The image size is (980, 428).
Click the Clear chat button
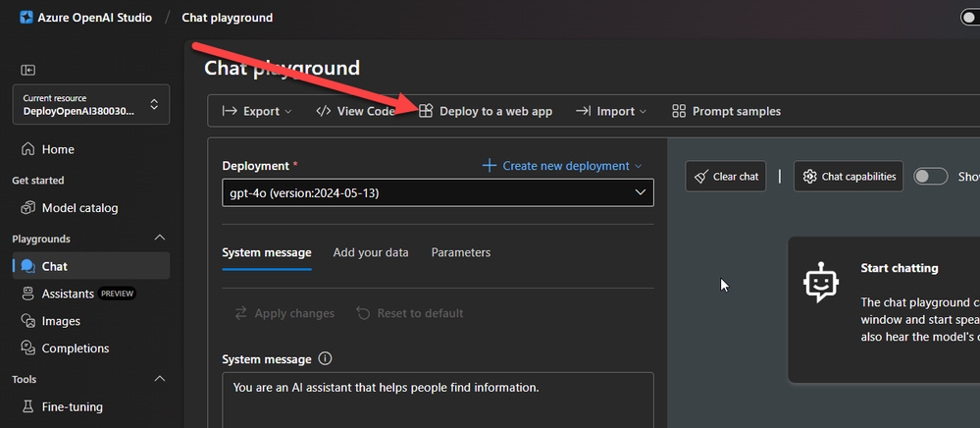pos(726,177)
